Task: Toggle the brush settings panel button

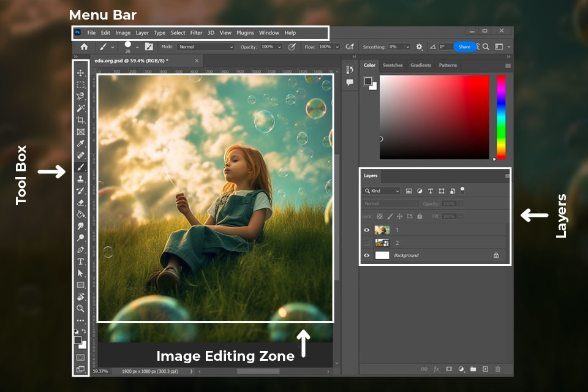Action: coord(149,47)
